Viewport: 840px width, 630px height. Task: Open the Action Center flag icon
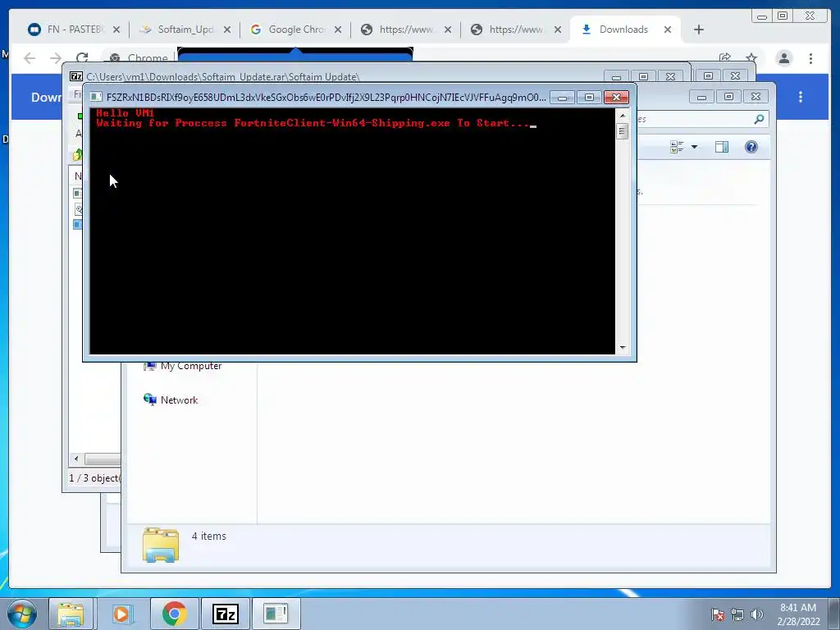[x=717, y=614]
